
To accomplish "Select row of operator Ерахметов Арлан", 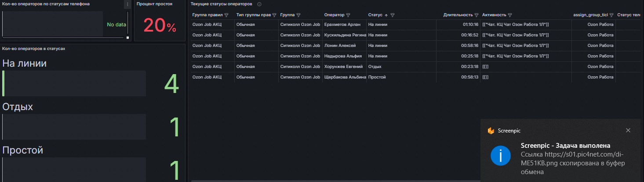I will pos(415,25).
